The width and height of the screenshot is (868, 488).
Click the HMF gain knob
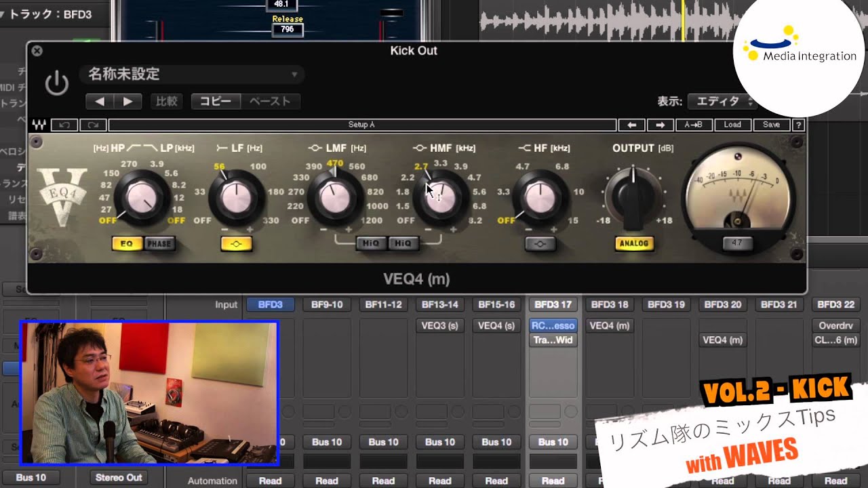click(440, 198)
